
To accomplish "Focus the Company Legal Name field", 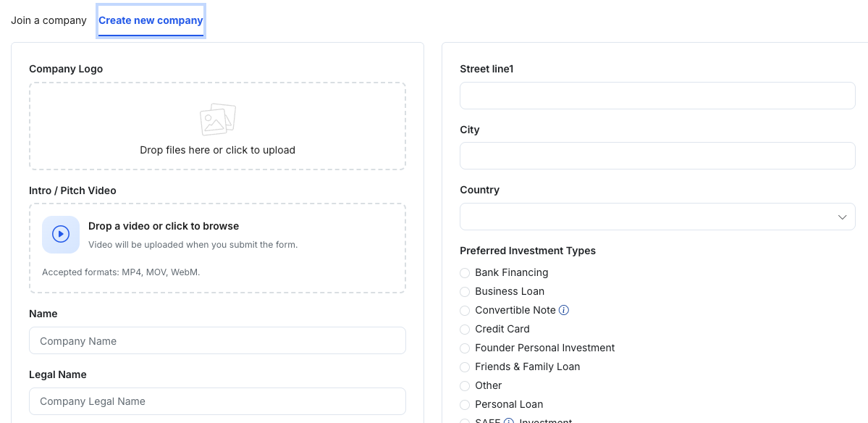I will tap(217, 401).
